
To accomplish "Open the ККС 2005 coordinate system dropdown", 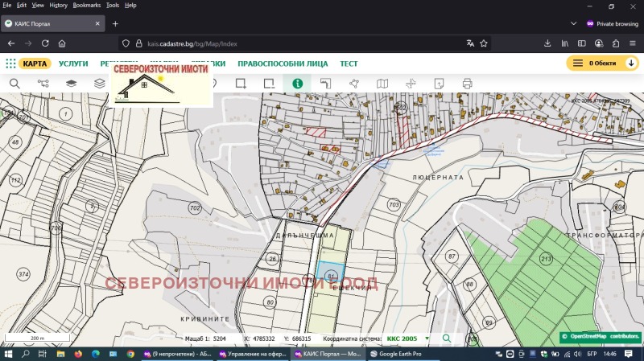I will 407,338.
